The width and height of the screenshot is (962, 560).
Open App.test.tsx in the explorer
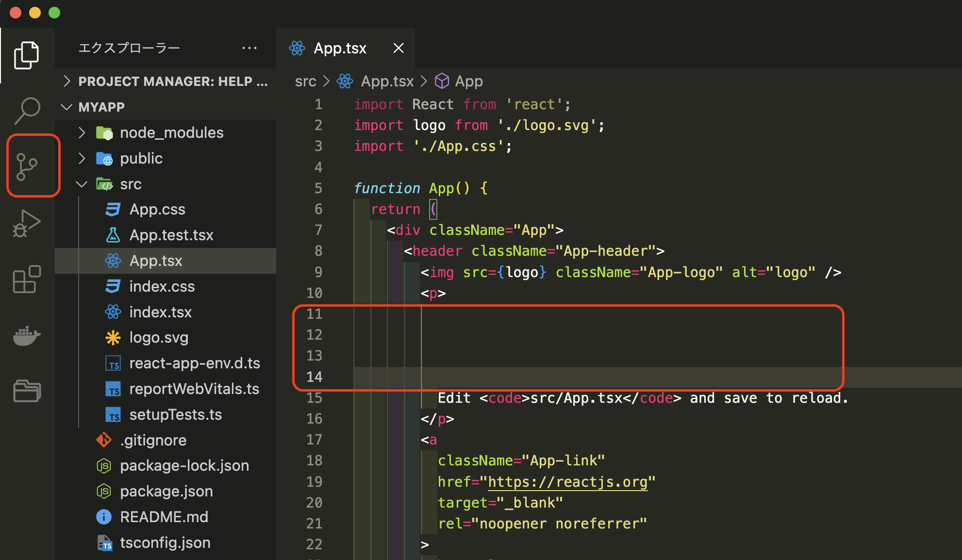coord(166,235)
